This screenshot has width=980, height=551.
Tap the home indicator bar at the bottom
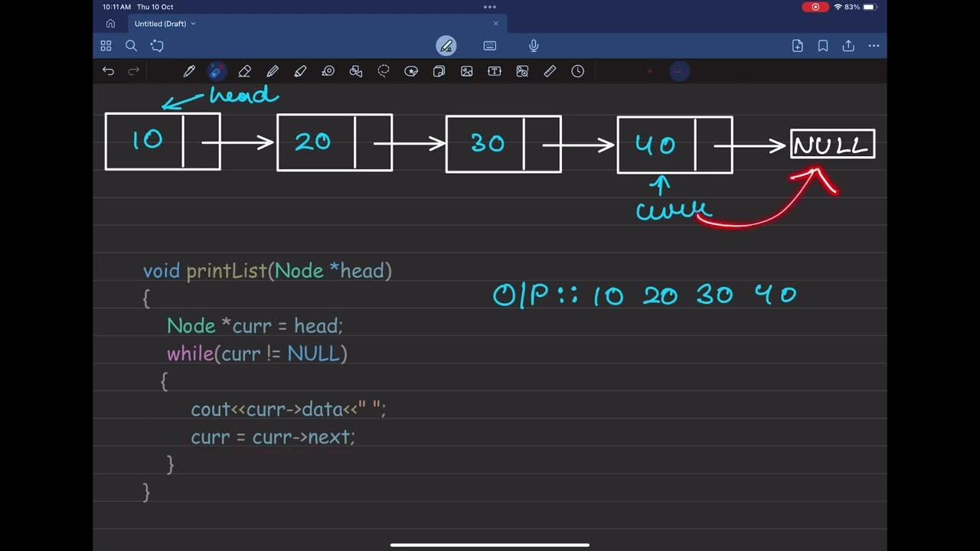490,545
